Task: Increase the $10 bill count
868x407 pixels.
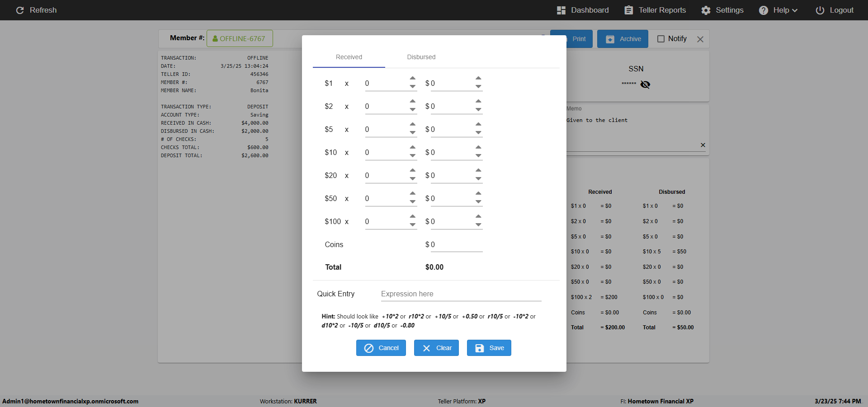Action: [x=413, y=147]
